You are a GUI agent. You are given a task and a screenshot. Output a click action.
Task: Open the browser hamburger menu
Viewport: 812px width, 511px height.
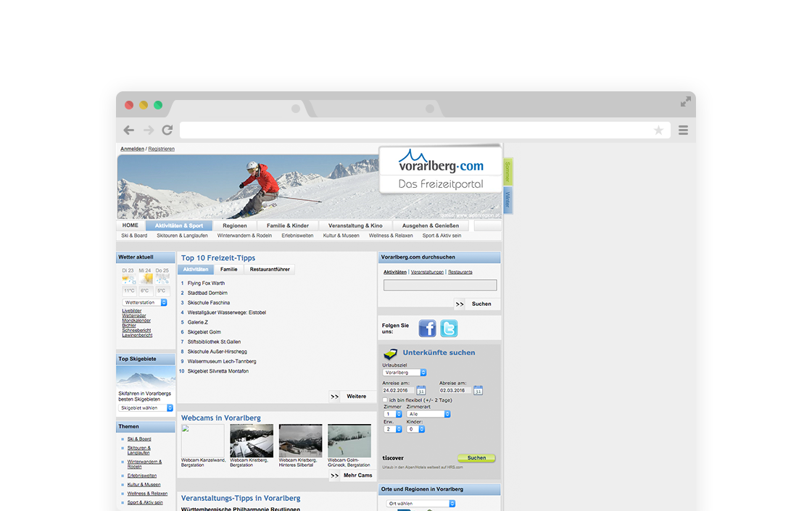coord(683,130)
